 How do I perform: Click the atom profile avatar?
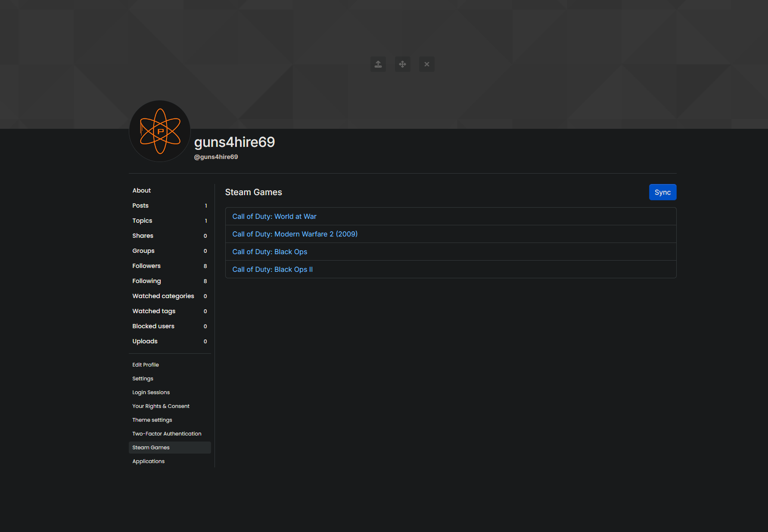pos(160,131)
